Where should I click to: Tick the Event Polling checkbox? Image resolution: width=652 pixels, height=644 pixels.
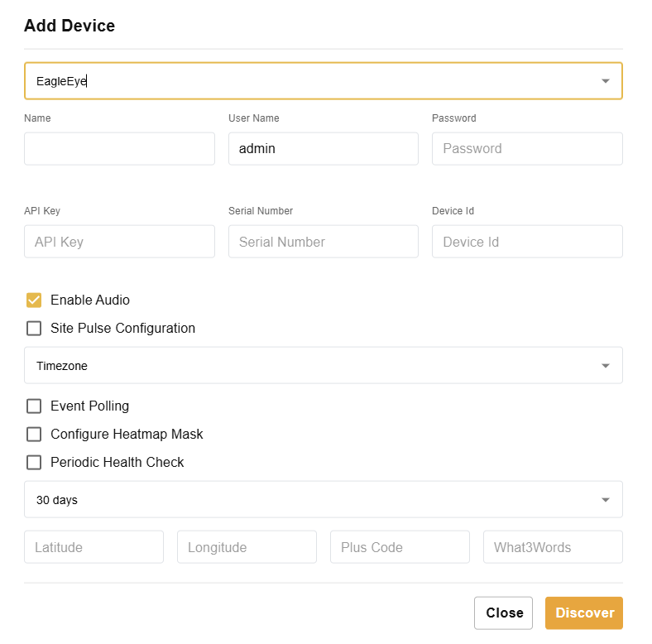(34, 406)
